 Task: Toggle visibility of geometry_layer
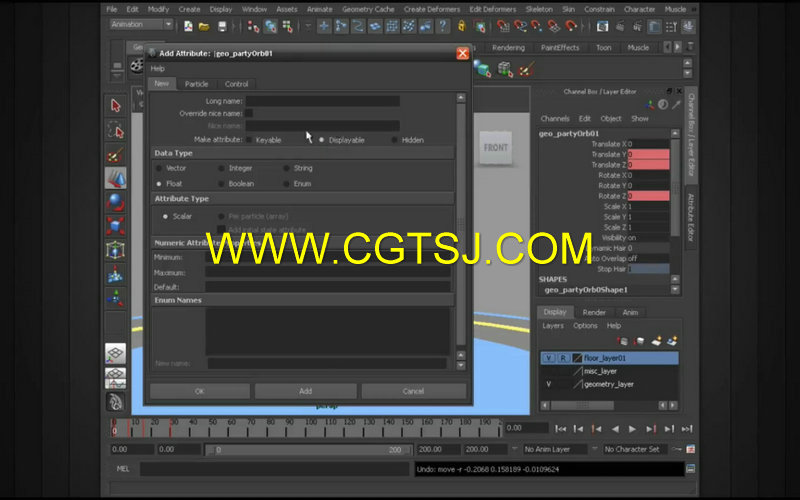(x=548, y=384)
